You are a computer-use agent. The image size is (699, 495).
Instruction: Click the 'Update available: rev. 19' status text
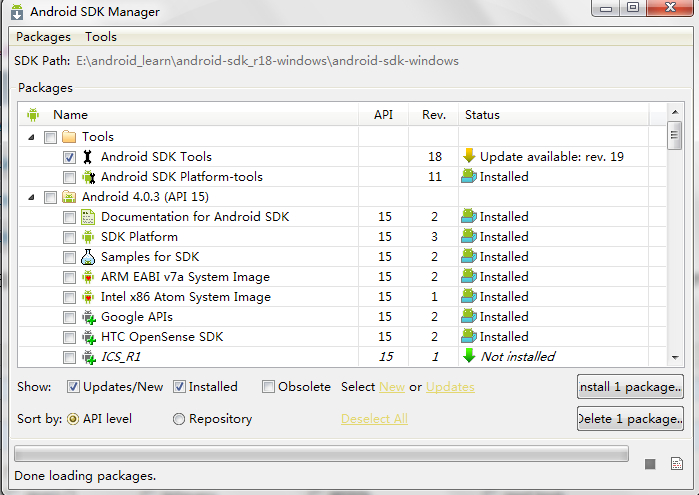pos(552,157)
